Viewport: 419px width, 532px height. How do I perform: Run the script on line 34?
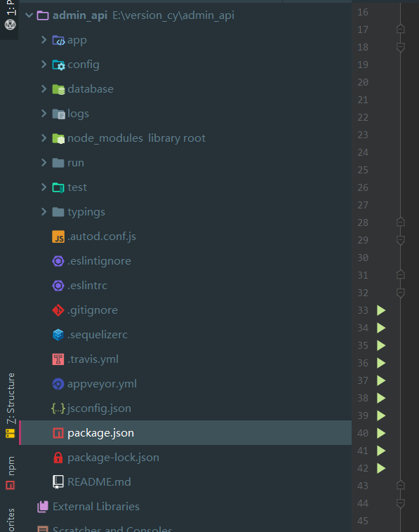[x=381, y=328]
